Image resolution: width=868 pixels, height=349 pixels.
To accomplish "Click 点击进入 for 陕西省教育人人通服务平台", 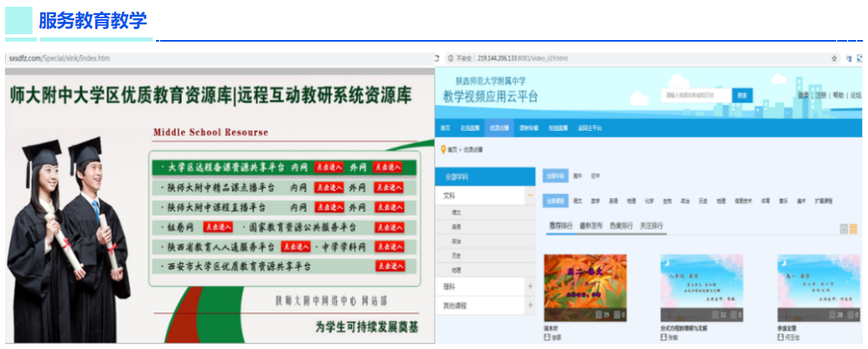I will pyautogui.click(x=295, y=247).
